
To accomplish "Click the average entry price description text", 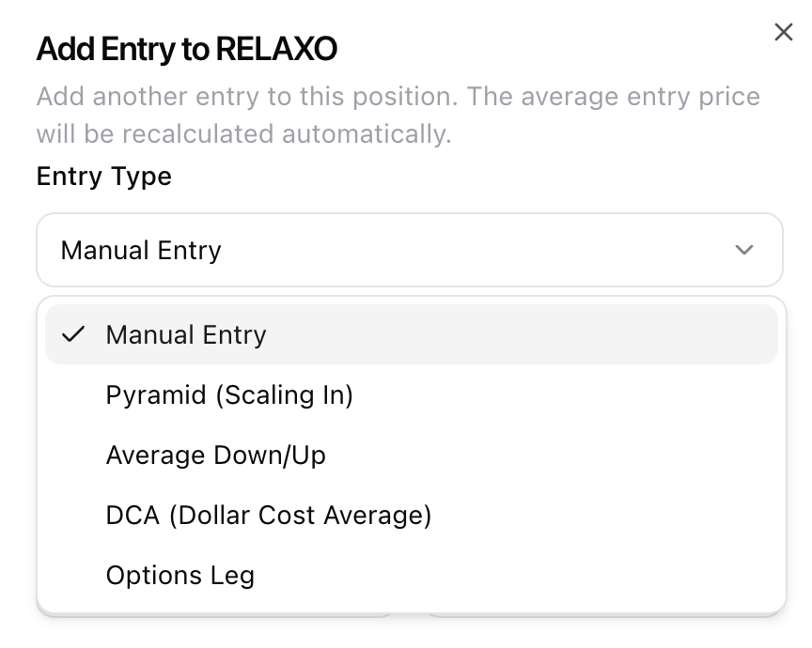I will tap(398, 115).
